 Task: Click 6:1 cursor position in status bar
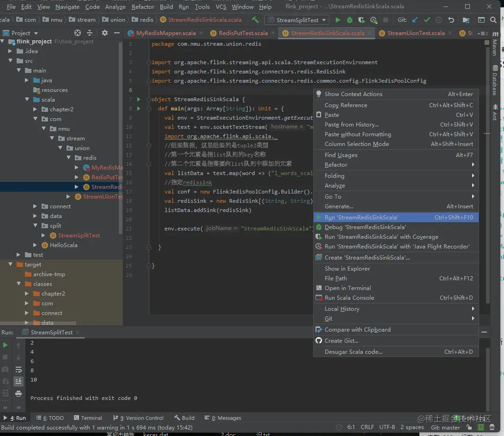(351, 427)
